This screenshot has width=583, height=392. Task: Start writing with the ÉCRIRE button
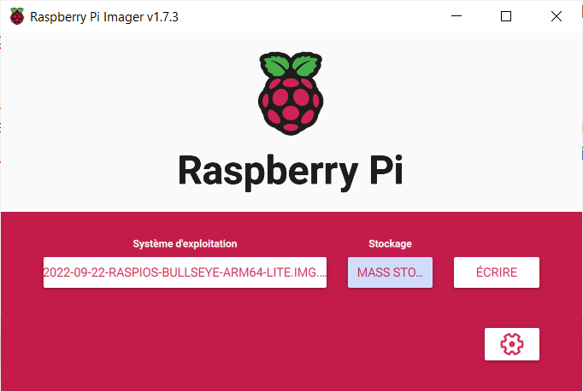pyautogui.click(x=497, y=272)
